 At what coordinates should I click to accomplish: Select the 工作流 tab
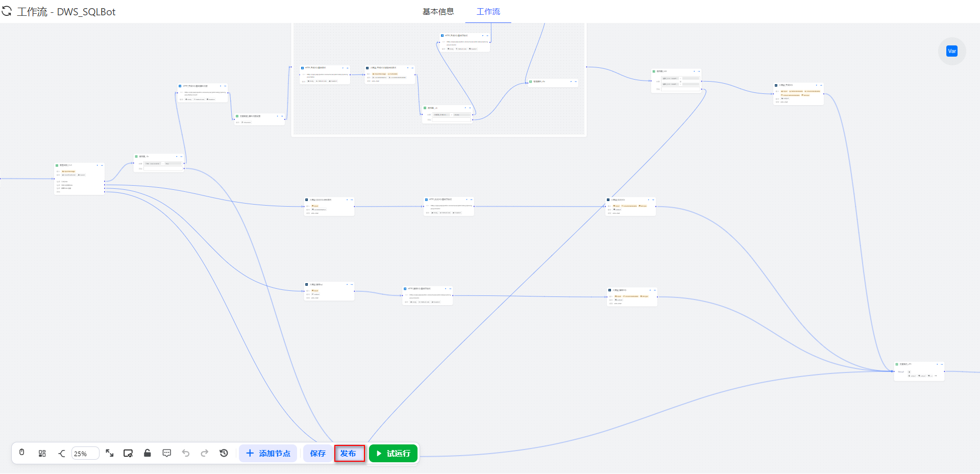pos(488,12)
